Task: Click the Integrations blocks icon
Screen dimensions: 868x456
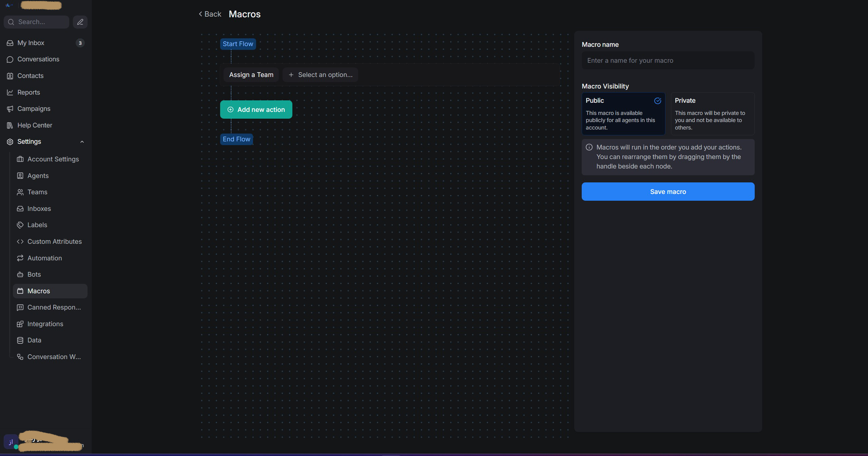Action: click(x=20, y=324)
